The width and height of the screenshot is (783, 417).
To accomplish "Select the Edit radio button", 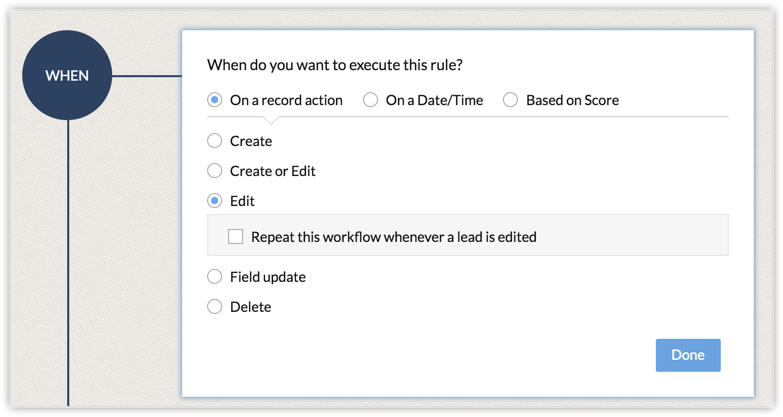I will coord(214,201).
